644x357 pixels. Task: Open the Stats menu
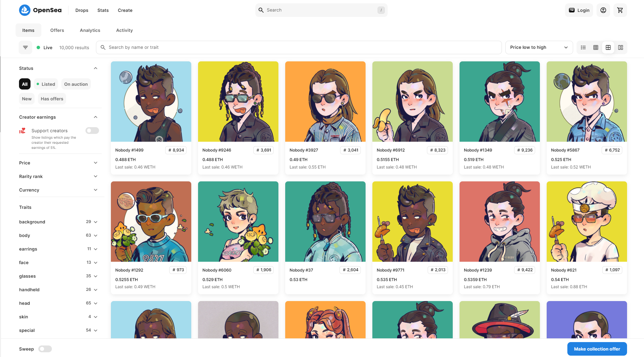103,10
